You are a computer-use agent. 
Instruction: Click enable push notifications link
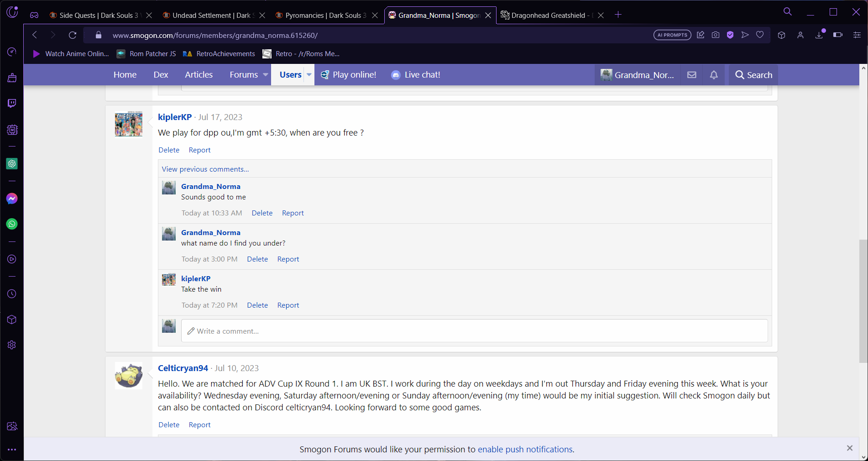(x=525, y=450)
